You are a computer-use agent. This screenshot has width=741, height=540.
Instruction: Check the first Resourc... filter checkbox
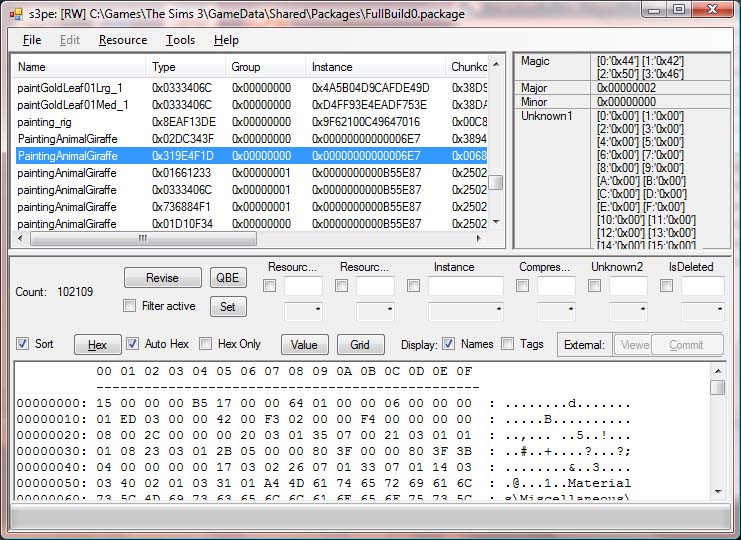tap(269, 286)
